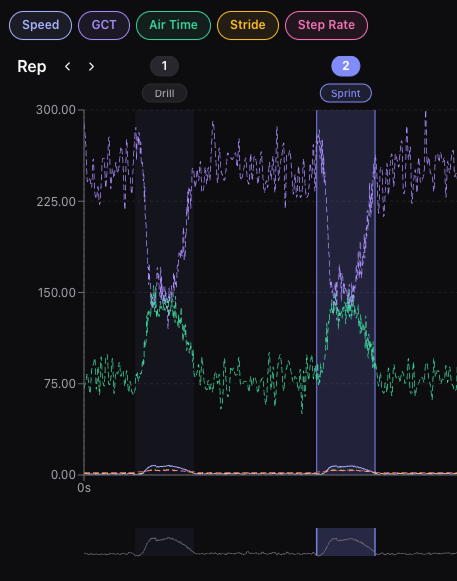The width and height of the screenshot is (457, 581).
Task: Click the Sprint rep label
Action: (x=345, y=93)
